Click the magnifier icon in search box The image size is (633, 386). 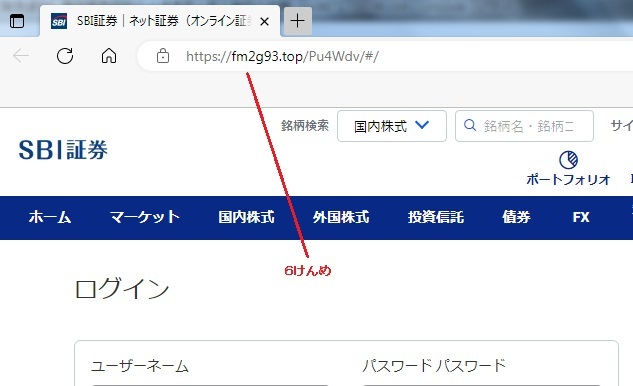pos(470,125)
